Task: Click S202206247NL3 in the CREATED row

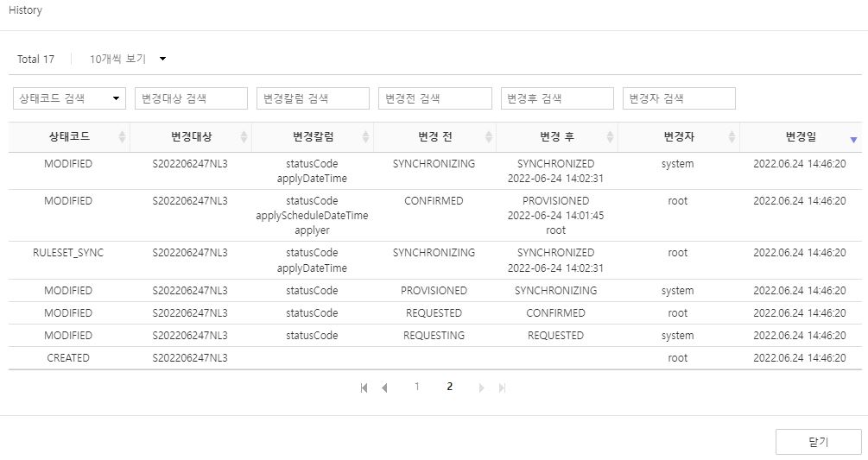Action: [190, 357]
